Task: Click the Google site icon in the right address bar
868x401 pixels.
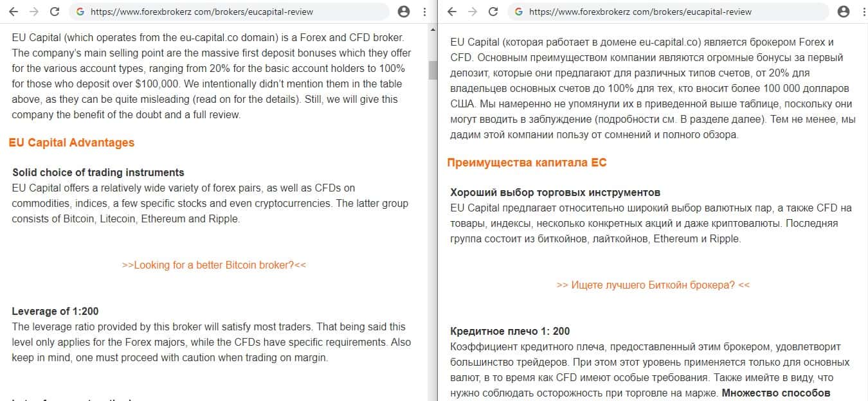Action: (519, 12)
